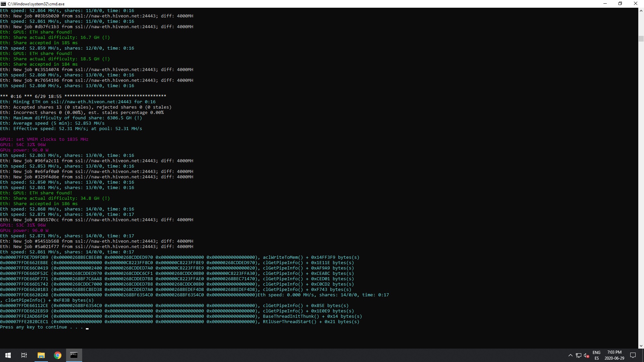Click 'Share actual difficulty: 34.8 GH' line

pyautogui.click(x=55, y=198)
